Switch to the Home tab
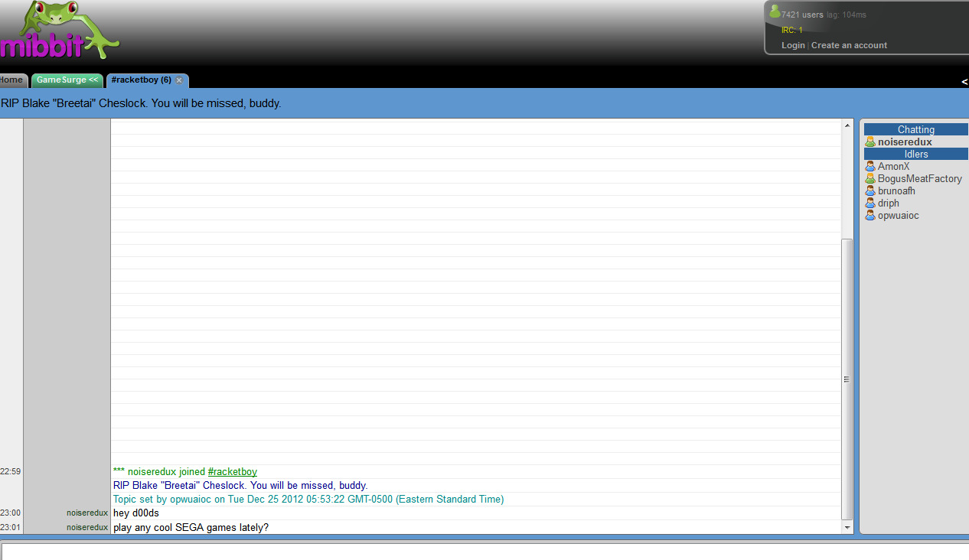This screenshot has height=560, width=969. point(12,80)
